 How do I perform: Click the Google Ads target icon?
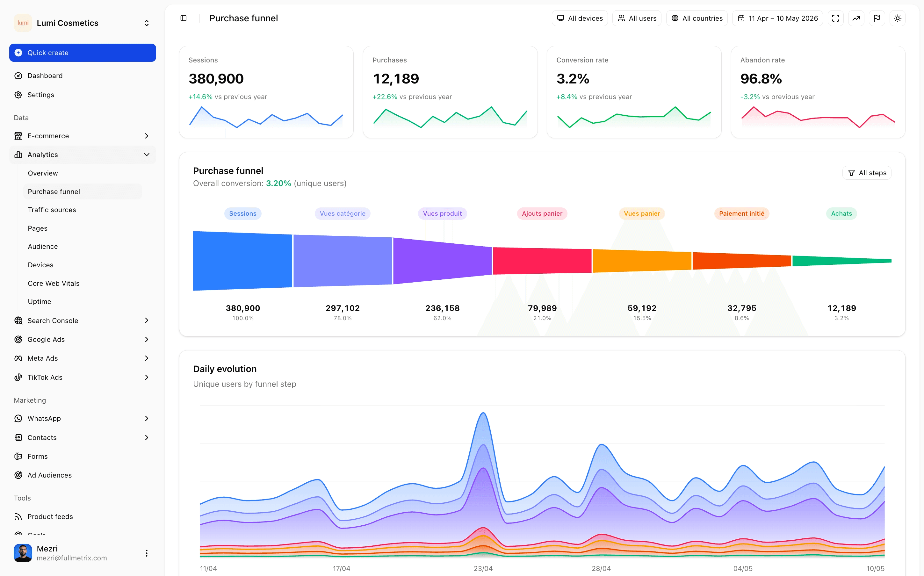pyautogui.click(x=18, y=339)
